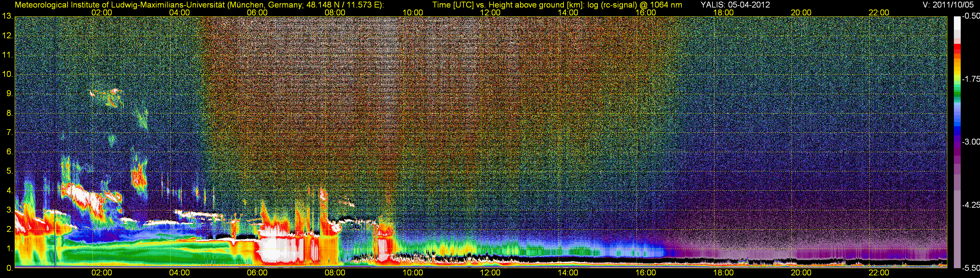Screen dimensions: 980x278
Task: Click the -5.50 color scale value
Action: [x=971, y=268]
